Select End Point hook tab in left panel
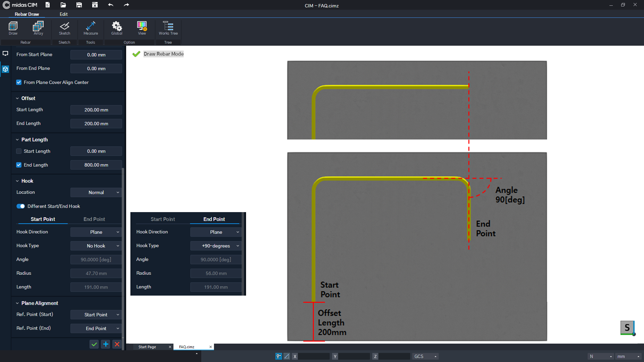This screenshot has width=644, height=362. point(94,219)
